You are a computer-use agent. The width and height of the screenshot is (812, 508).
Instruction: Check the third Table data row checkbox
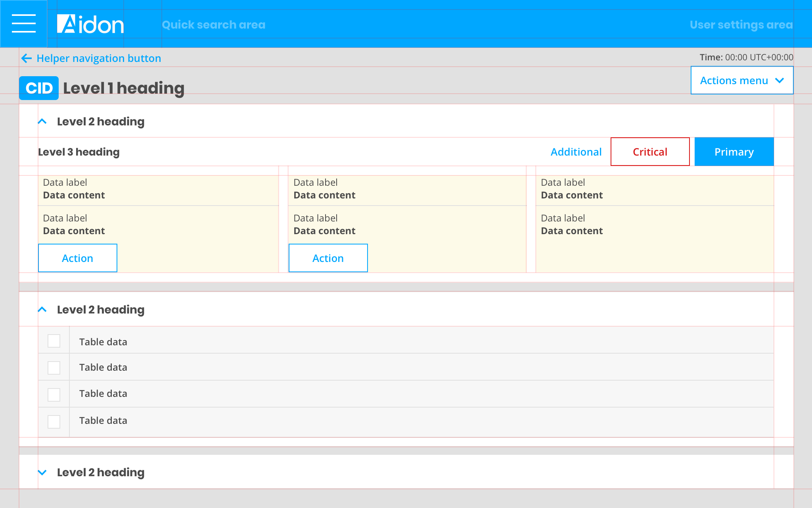[54, 395]
